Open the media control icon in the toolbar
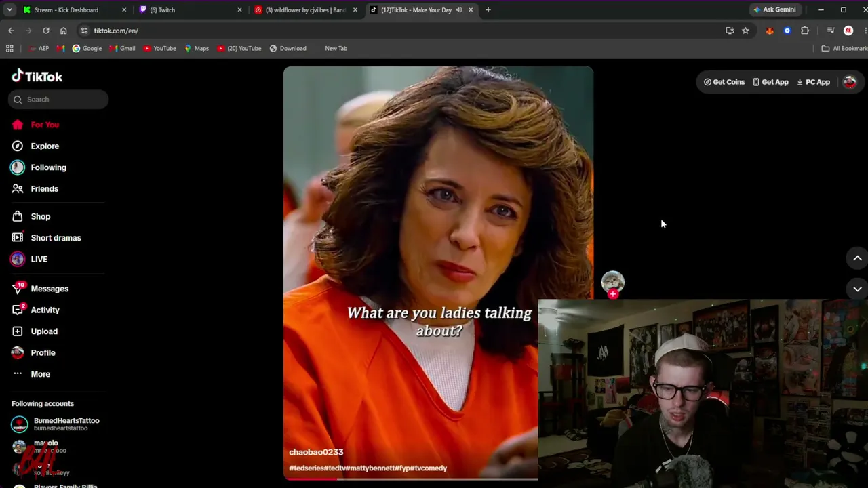 831,30
